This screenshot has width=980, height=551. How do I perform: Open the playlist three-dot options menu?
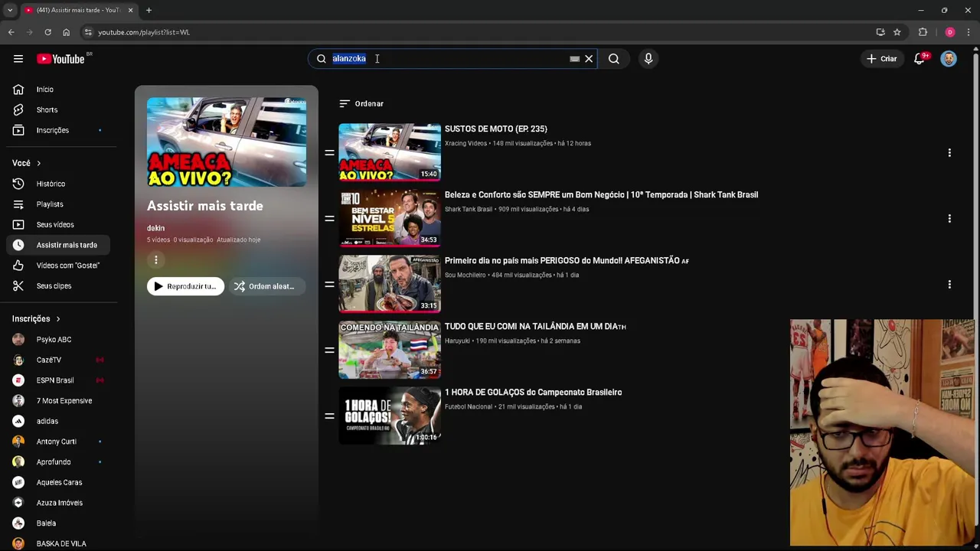coord(156,260)
